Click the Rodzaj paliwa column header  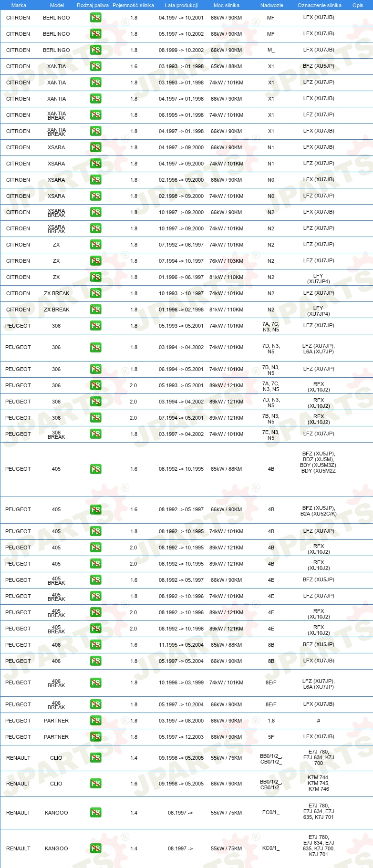pos(93,5)
